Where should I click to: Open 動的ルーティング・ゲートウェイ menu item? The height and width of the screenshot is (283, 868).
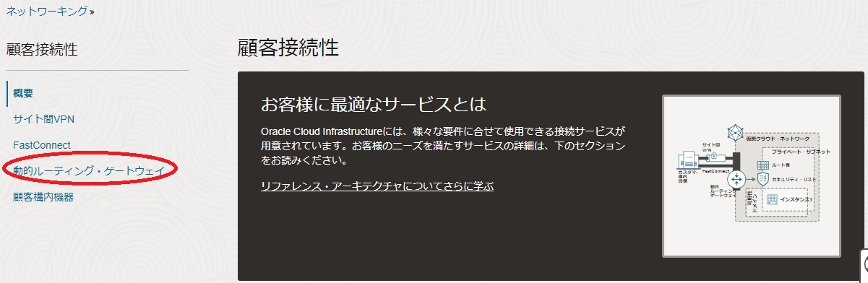pyautogui.click(x=89, y=171)
